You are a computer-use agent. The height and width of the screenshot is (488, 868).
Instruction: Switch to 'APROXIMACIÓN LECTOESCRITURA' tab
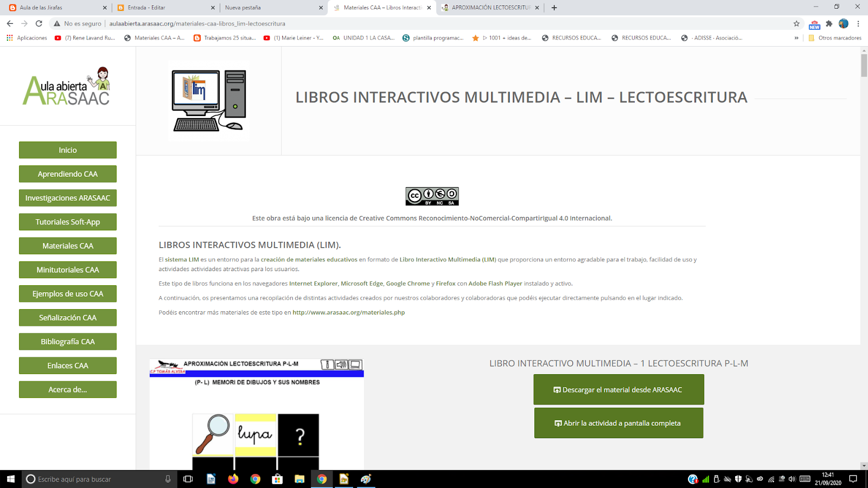pos(490,8)
